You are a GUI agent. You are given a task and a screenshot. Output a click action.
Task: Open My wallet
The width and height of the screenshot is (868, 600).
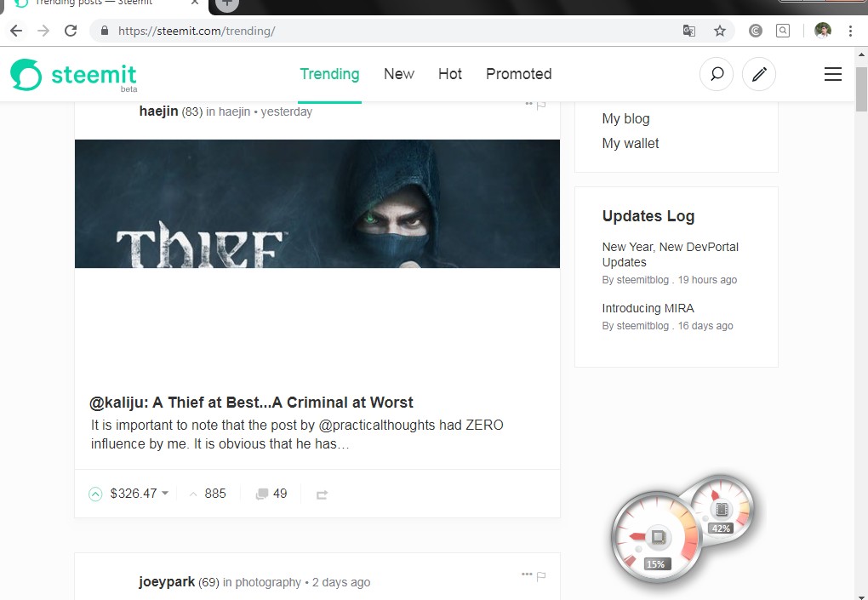coord(631,143)
